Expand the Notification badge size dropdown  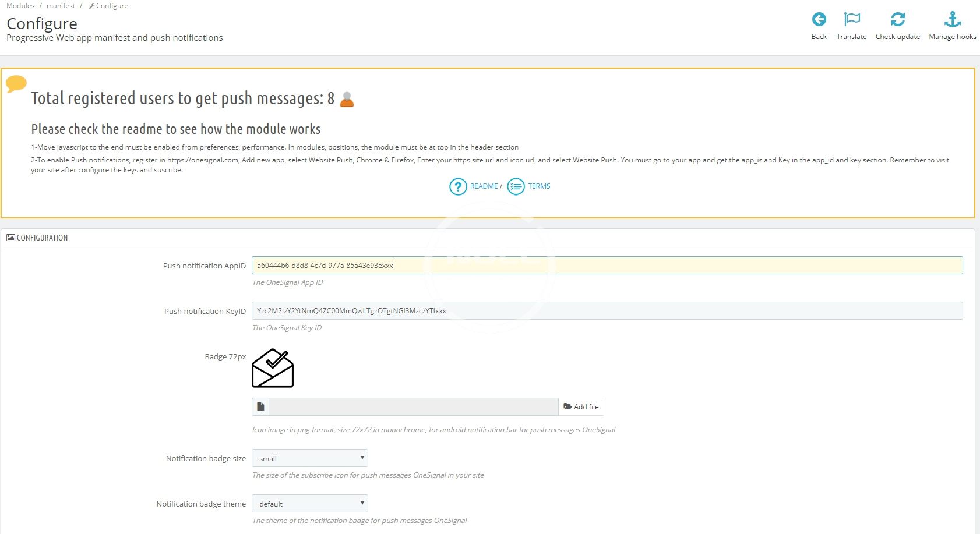click(x=309, y=458)
